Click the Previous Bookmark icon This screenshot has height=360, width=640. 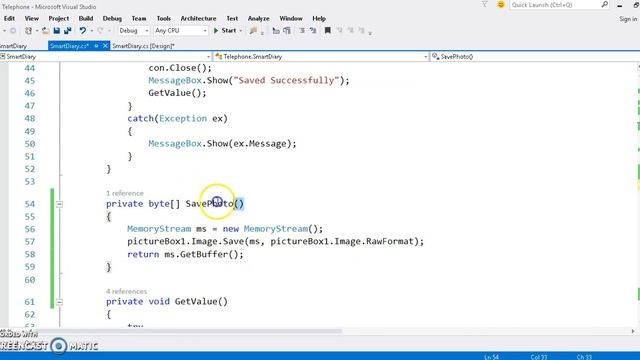(x=339, y=31)
